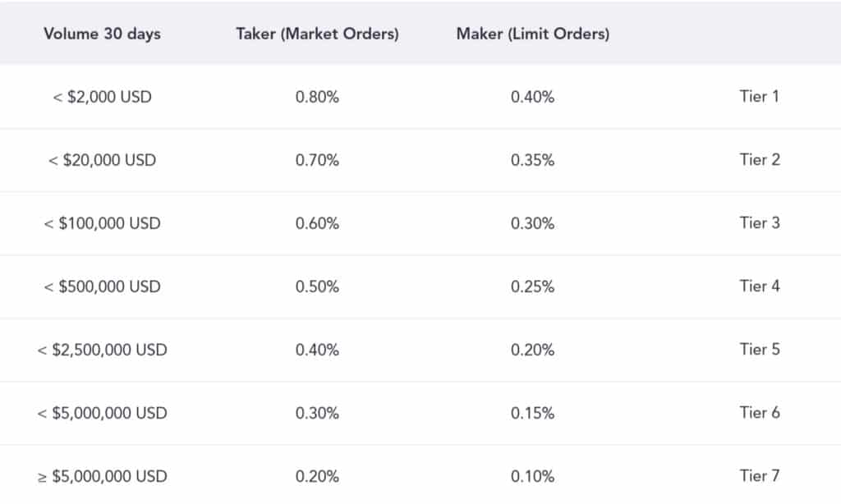Click the < $100,000 USD volume cell
841x504 pixels.
102,223
